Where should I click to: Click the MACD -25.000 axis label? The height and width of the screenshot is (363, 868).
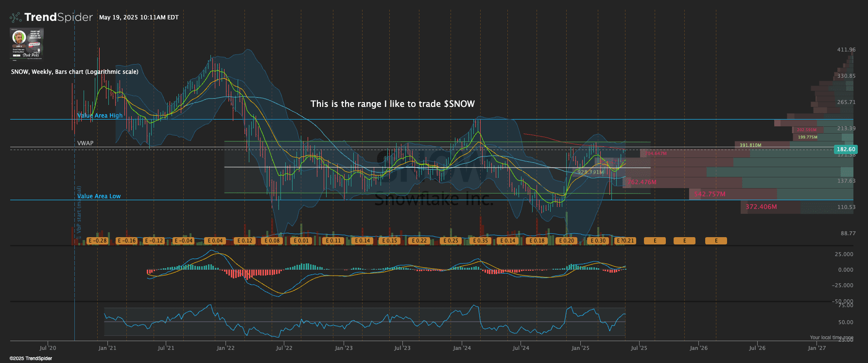[x=843, y=286]
